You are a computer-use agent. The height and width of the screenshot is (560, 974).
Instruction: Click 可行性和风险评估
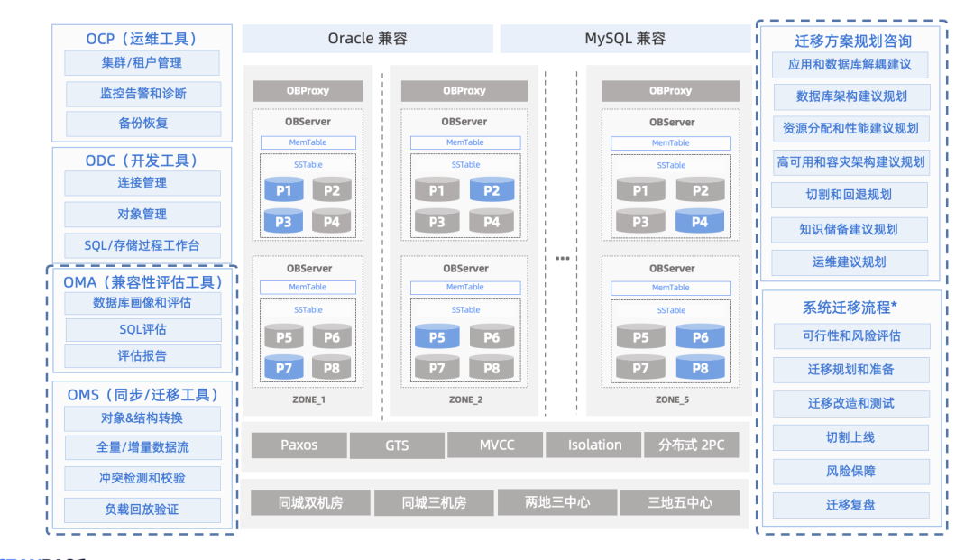852,335
